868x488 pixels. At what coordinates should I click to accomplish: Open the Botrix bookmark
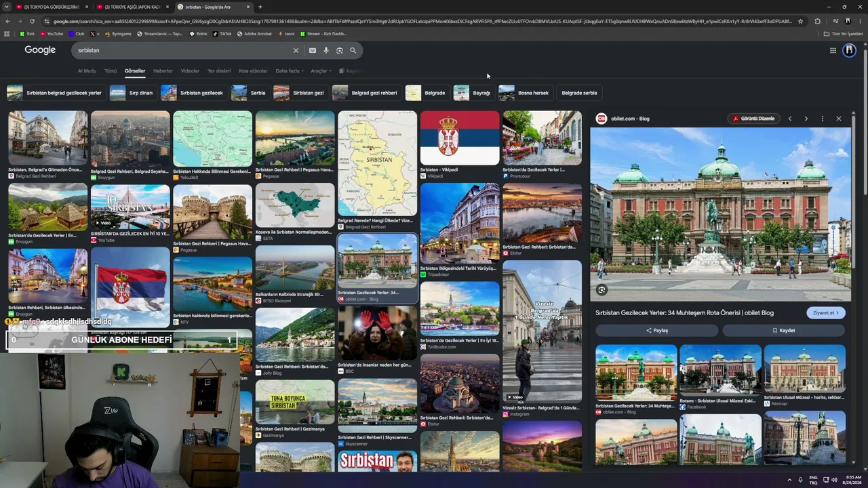pos(199,33)
